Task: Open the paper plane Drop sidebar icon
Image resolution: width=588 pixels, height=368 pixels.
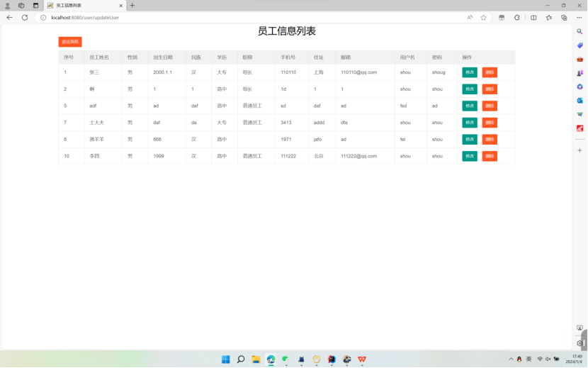Action: [x=579, y=114]
